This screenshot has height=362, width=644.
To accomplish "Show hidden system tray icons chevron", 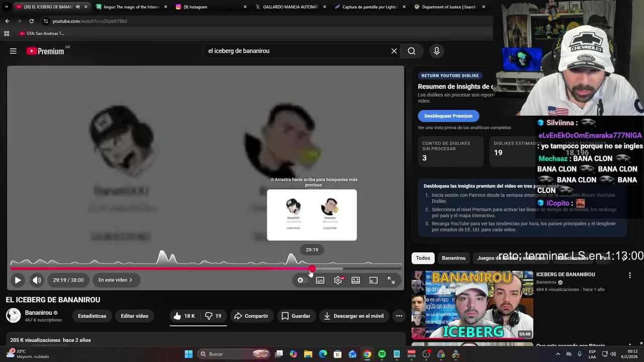I will [x=558, y=354].
